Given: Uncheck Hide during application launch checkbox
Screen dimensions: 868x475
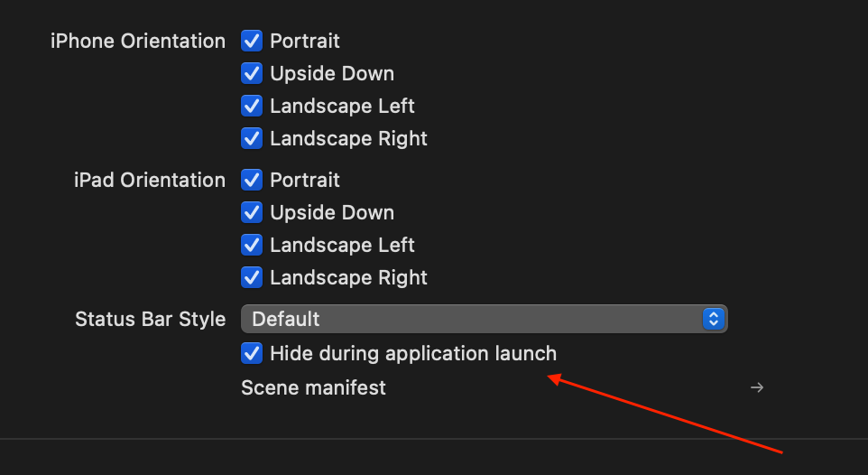Looking at the screenshot, I should tap(252, 354).
